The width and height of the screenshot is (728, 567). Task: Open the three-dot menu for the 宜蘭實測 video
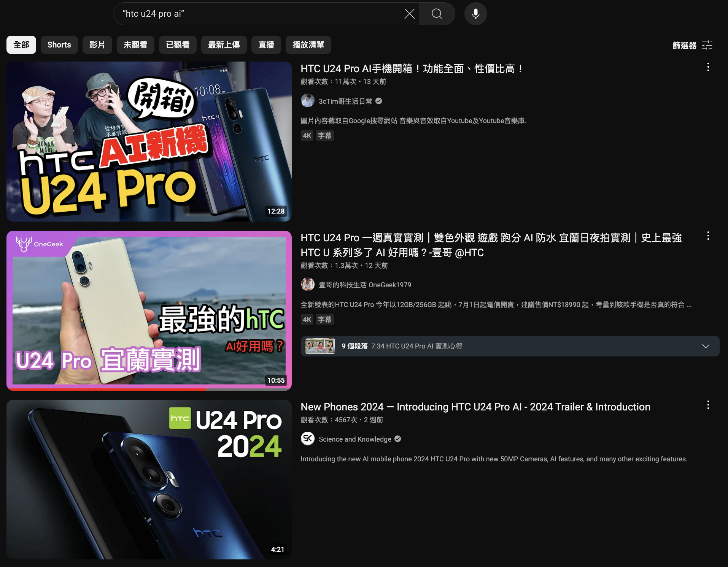point(708,236)
